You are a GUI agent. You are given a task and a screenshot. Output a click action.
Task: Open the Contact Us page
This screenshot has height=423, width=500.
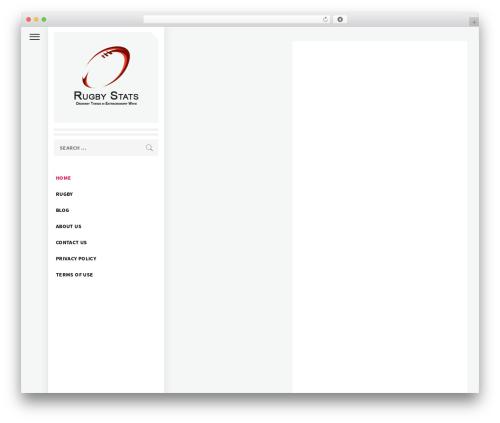(71, 242)
